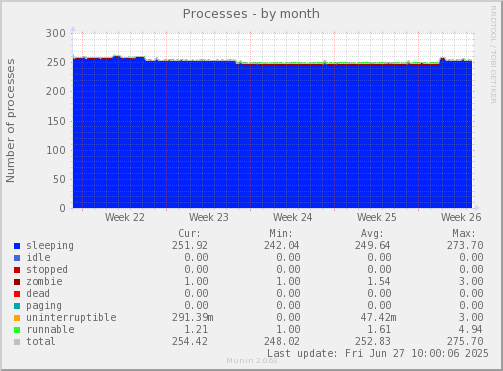
Task: Click the 'total' legend label
Action: point(41,342)
